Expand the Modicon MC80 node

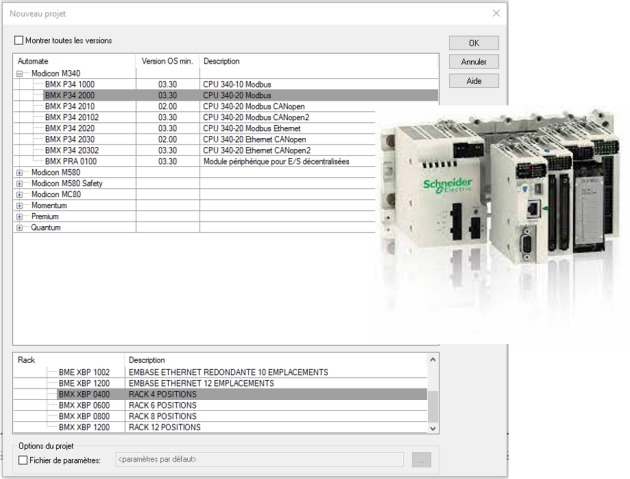click(x=19, y=194)
